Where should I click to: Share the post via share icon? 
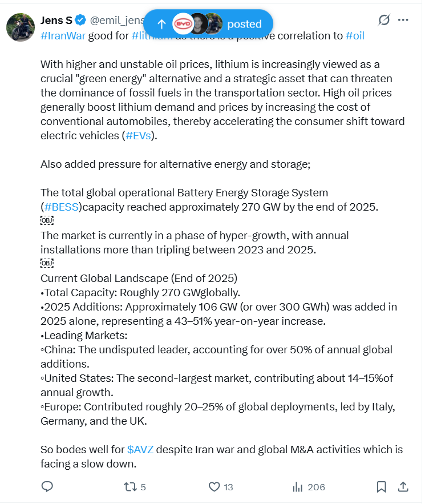(x=403, y=487)
